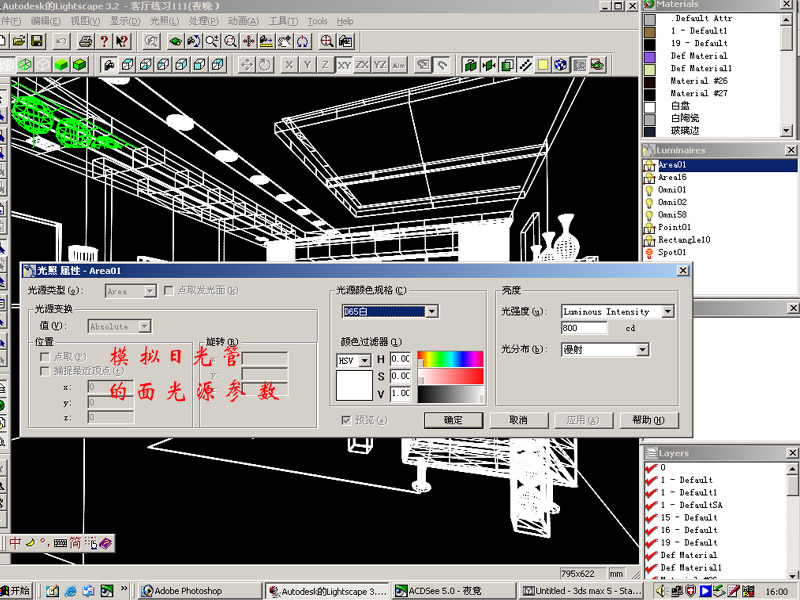Select Spot01 in the Luminaires list

pyautogui.click(x=672, y=252)
